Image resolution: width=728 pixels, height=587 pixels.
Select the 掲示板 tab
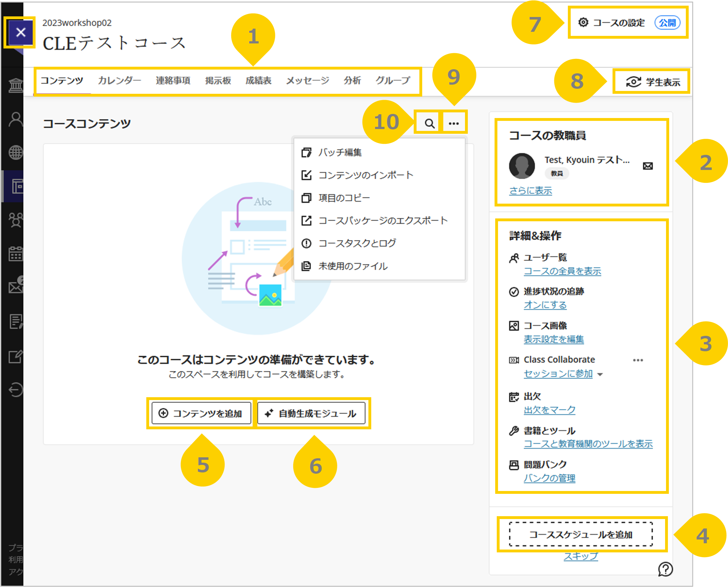tap(218, 81)
